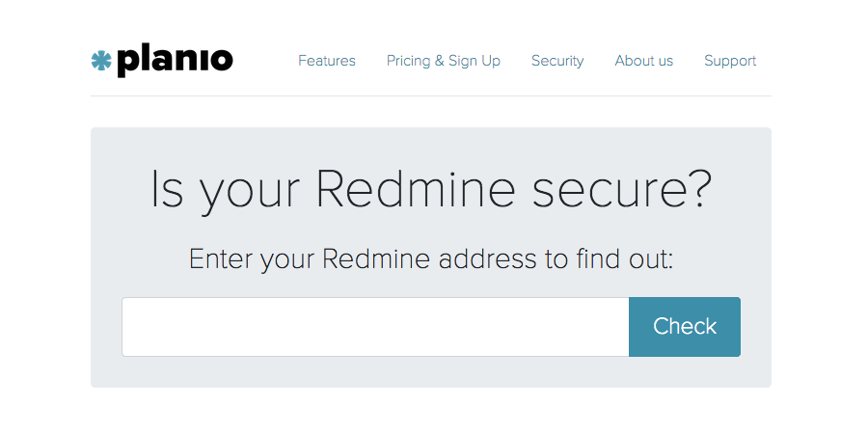Open the Features page
This screenshot has height=434, width=868.
click(x=327, y=61)
